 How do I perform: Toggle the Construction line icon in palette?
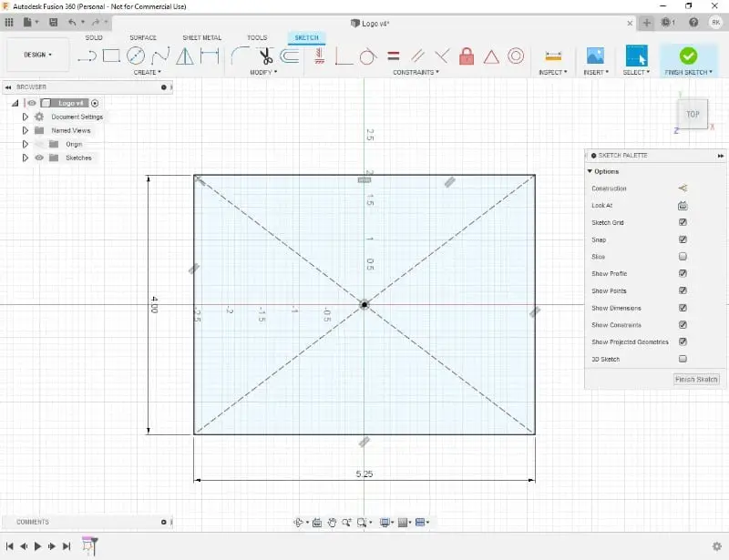[x=683, y=188]
